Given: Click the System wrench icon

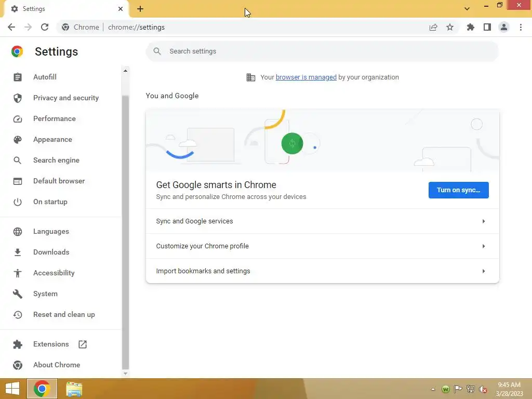Looking at the screenshot, I should [18, 294].
